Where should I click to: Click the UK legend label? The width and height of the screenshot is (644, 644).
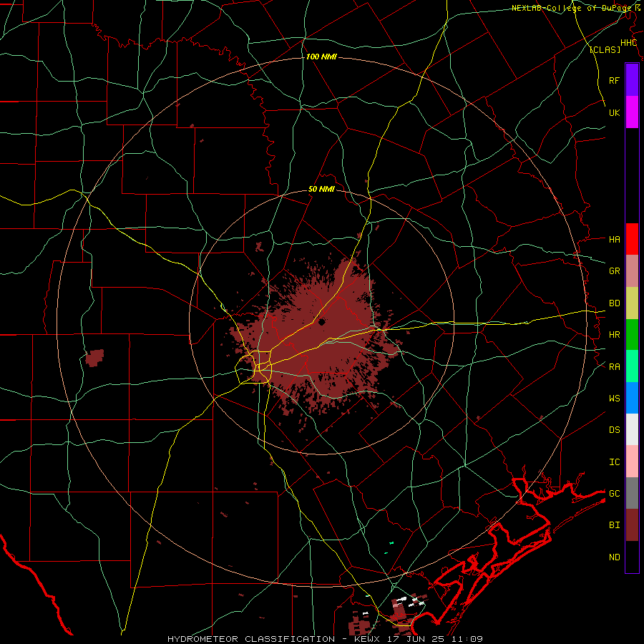click(614, 112)
